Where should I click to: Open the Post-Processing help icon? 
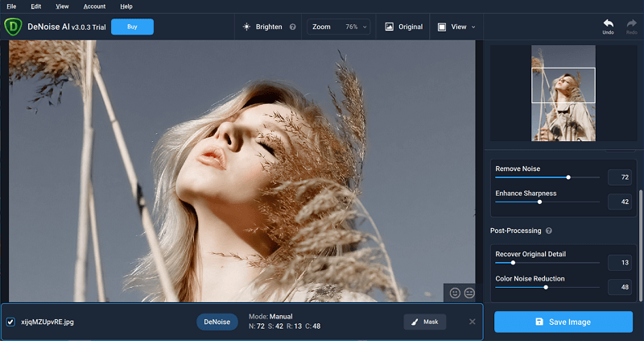click(x=549, y=231)
